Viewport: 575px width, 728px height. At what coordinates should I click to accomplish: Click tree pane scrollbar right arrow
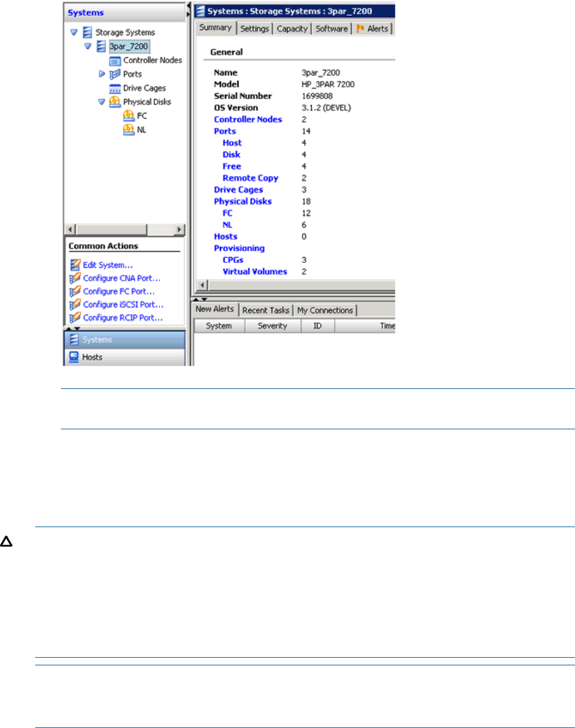[x=179, y=230]
